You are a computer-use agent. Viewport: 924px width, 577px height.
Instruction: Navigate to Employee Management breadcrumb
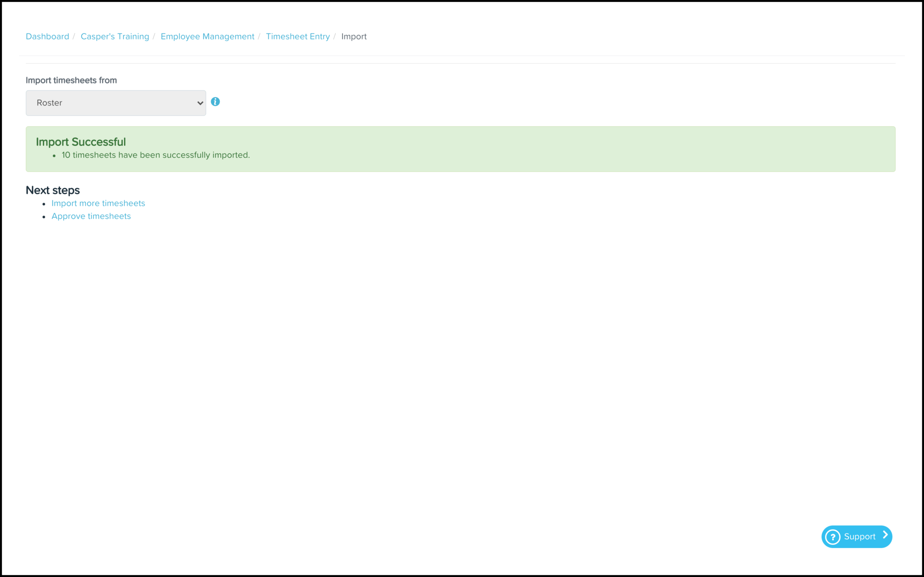click(207, 37)
